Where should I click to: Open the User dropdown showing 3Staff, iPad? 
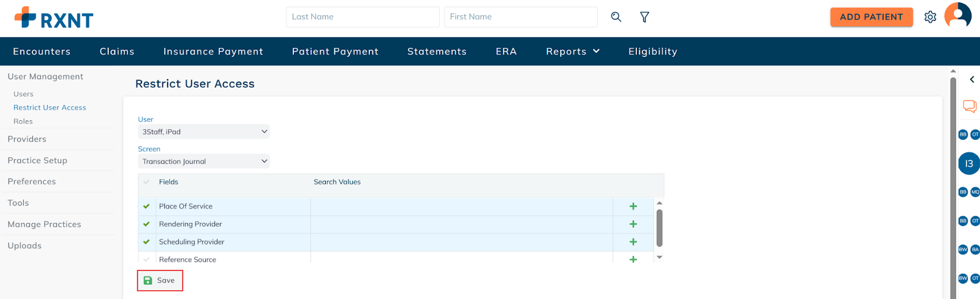pyautogui.click(x=203, y=132)
